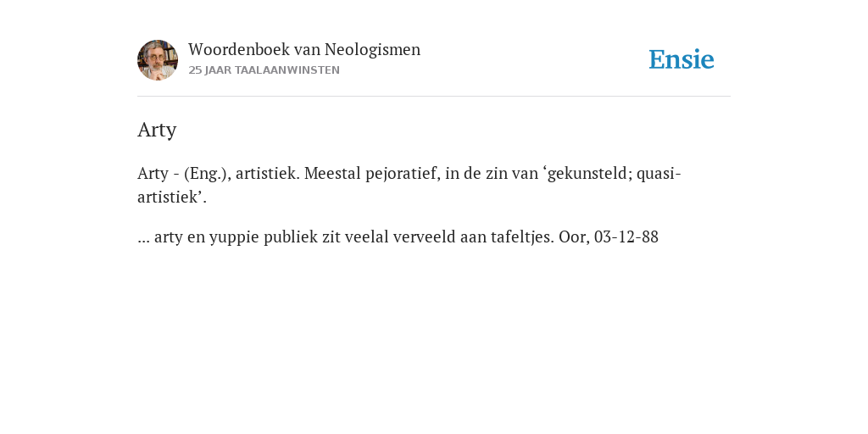Click the horizontal divider under the header
The width and height of the screenshot is (868, 434).
[x=434, y=97]
